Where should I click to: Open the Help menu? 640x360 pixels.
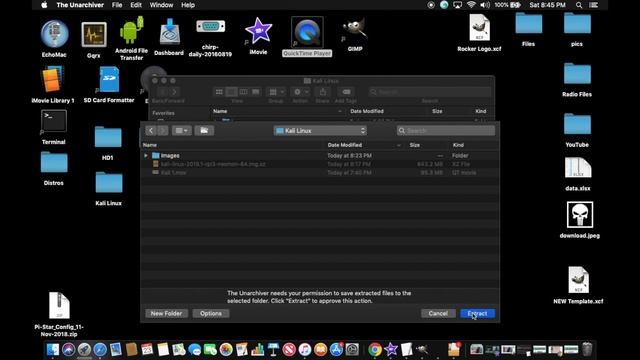[x=188, y=5]
